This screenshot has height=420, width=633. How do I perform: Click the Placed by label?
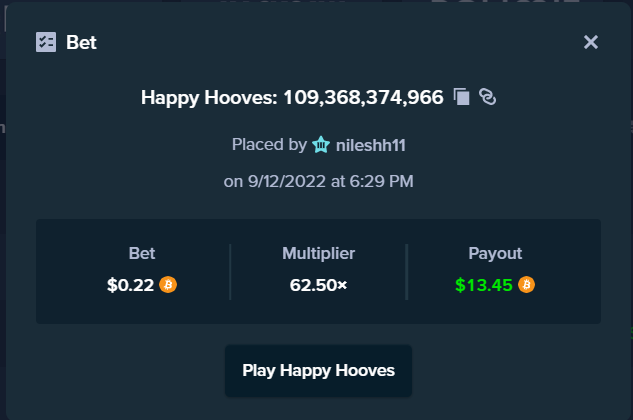coord(269,145)
